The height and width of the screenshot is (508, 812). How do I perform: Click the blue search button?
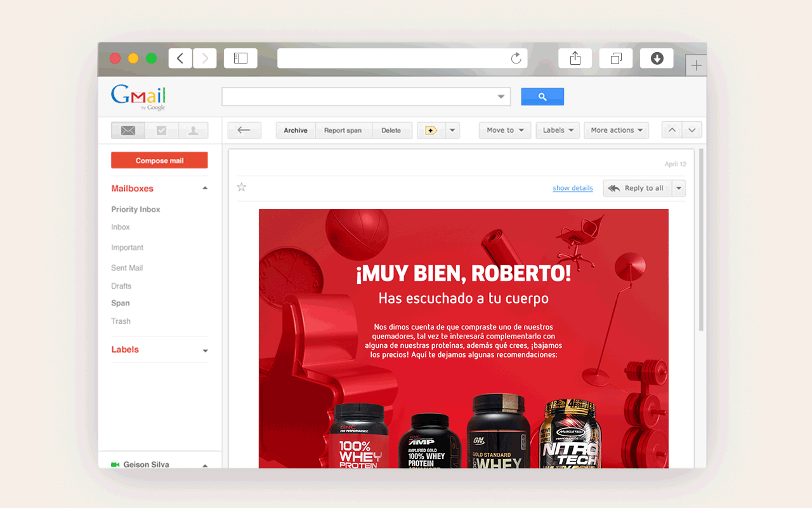click(x=542, y=97)
